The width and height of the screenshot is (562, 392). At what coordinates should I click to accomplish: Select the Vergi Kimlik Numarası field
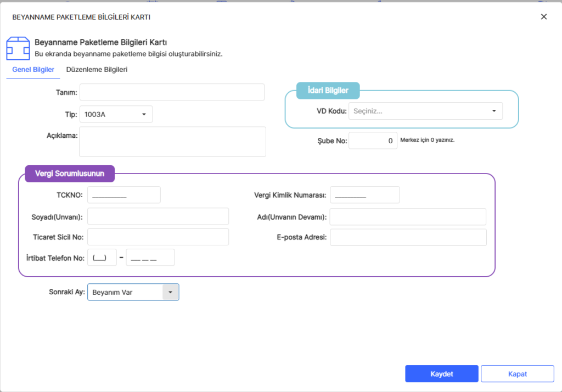coord(364,195)
